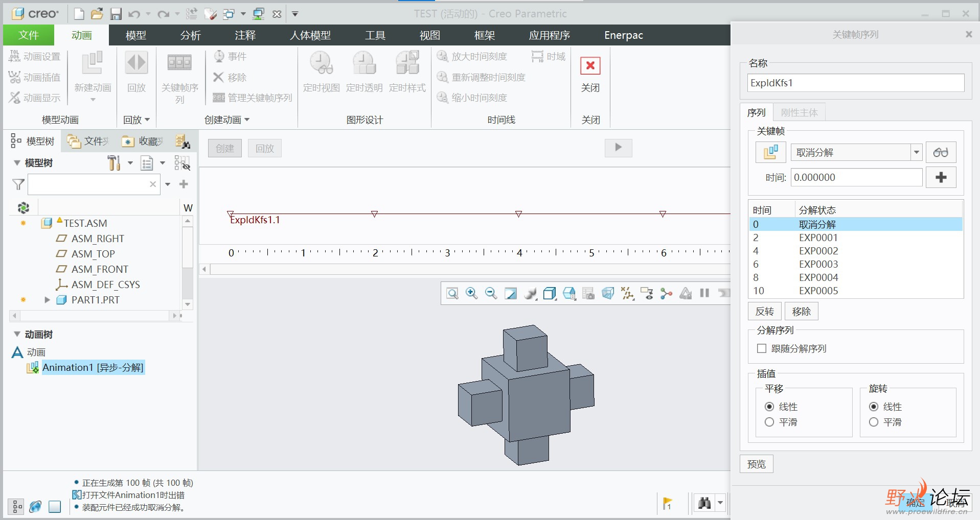Click the binoculars preview icon beside the keyframe dropdown
The height and width of the screenshot is (520, 980).
click(x=941, y=152)
